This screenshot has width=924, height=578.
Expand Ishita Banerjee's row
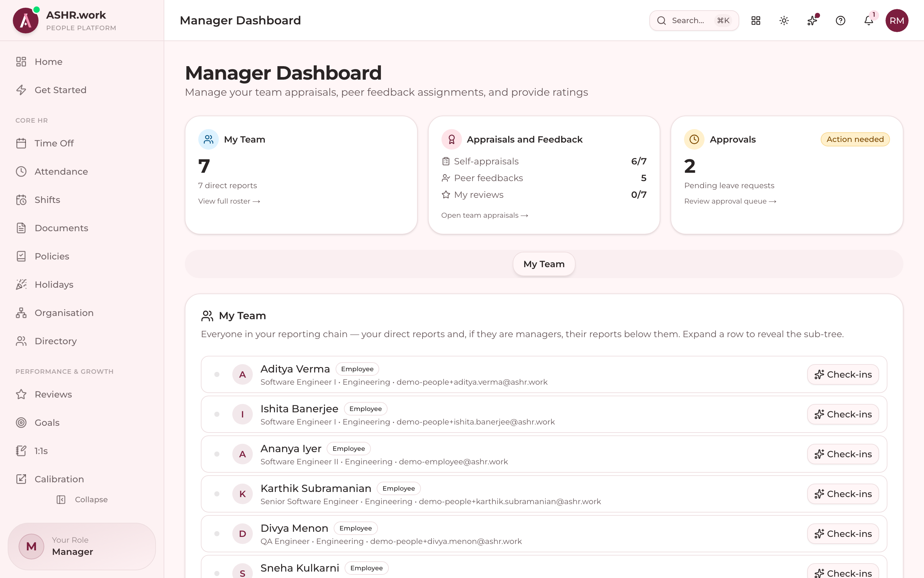tap(217, 414)
